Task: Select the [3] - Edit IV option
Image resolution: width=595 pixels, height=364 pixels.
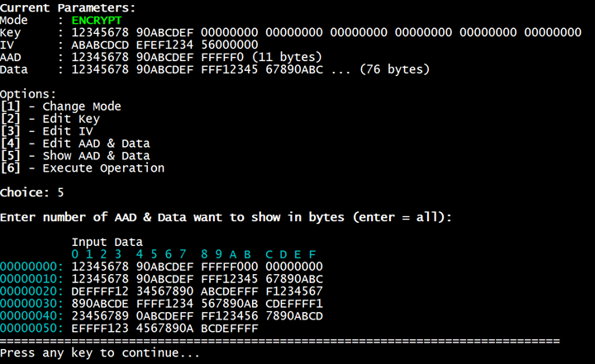Action: coord(46,131)
